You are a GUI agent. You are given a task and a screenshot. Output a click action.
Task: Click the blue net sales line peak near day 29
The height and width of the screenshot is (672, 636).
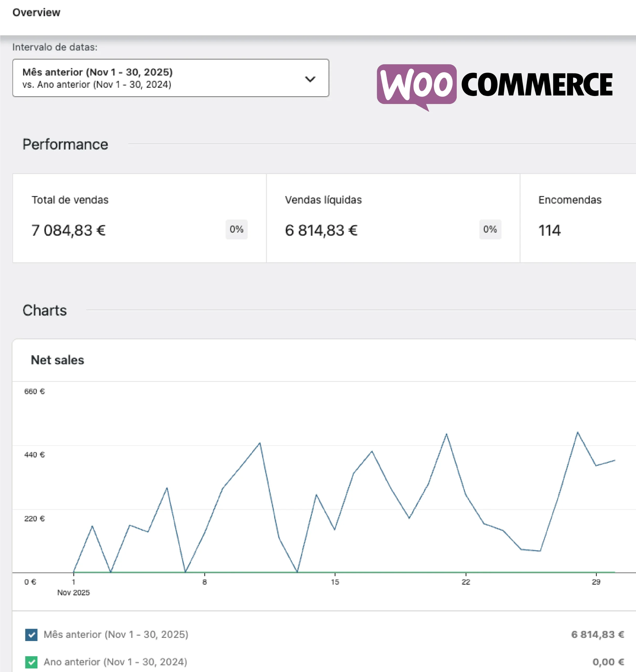(x=578, y=432)
